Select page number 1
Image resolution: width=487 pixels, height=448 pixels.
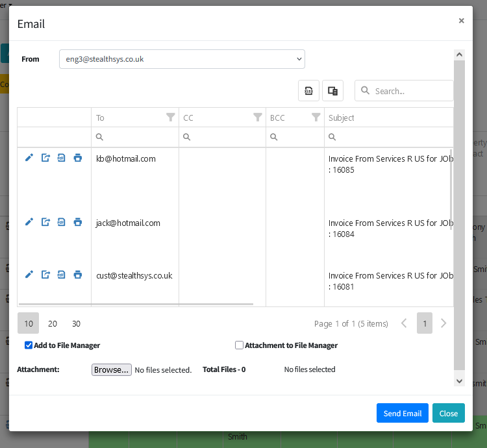pos(425,323)
